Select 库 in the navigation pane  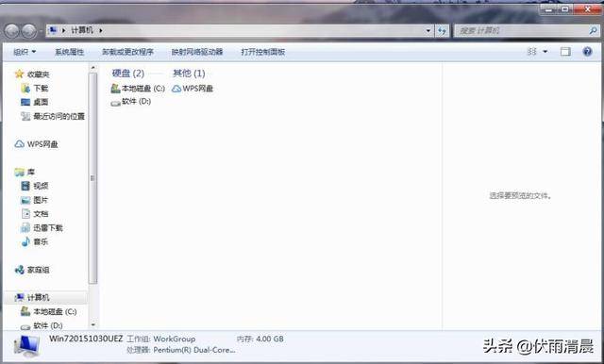[x=31, y=172]
